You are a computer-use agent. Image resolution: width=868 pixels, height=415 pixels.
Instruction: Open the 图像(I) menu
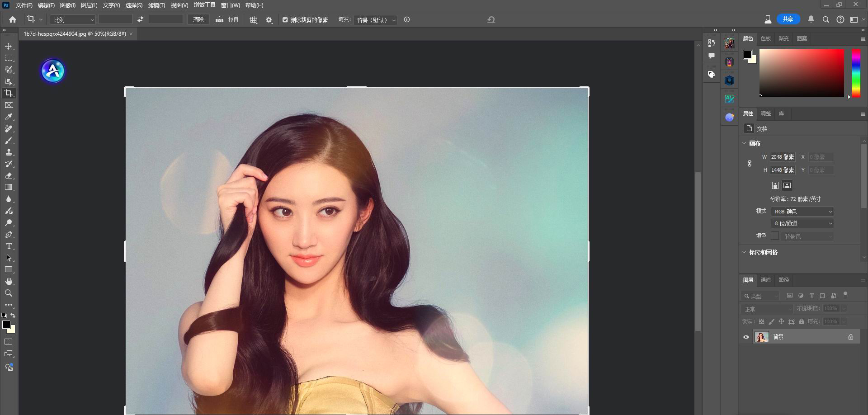[68, 5]
